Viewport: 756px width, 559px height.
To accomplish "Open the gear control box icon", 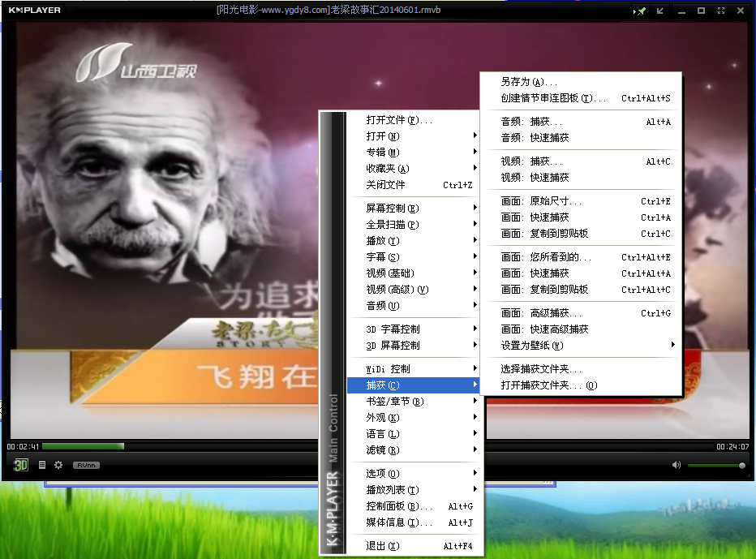I will (58, 465).
